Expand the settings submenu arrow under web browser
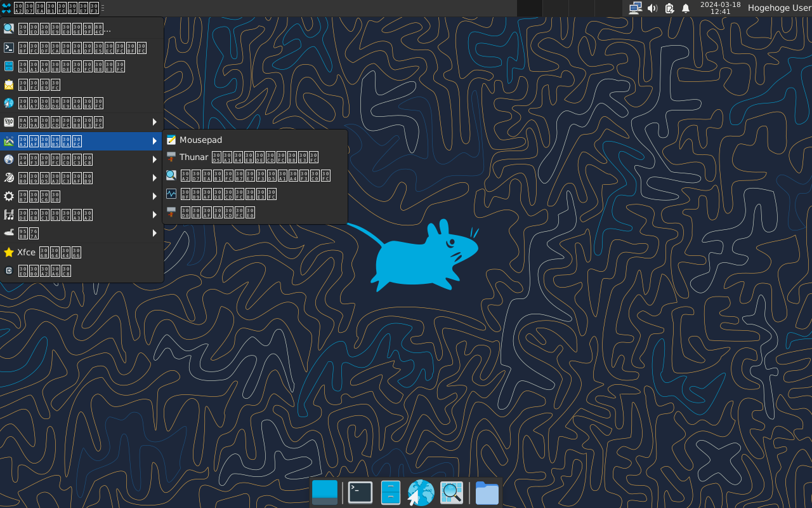 point(154,122)
